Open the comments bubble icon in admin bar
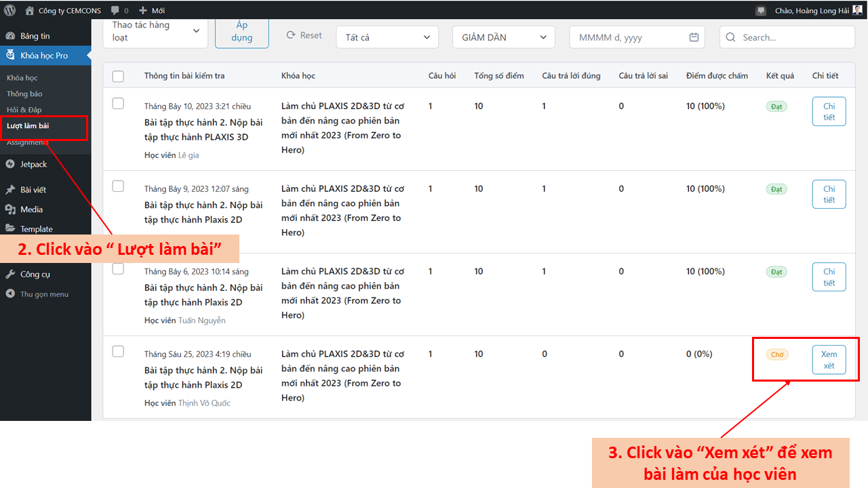The height and width of the screenshot is (488, 868). (x=116, y=10)
